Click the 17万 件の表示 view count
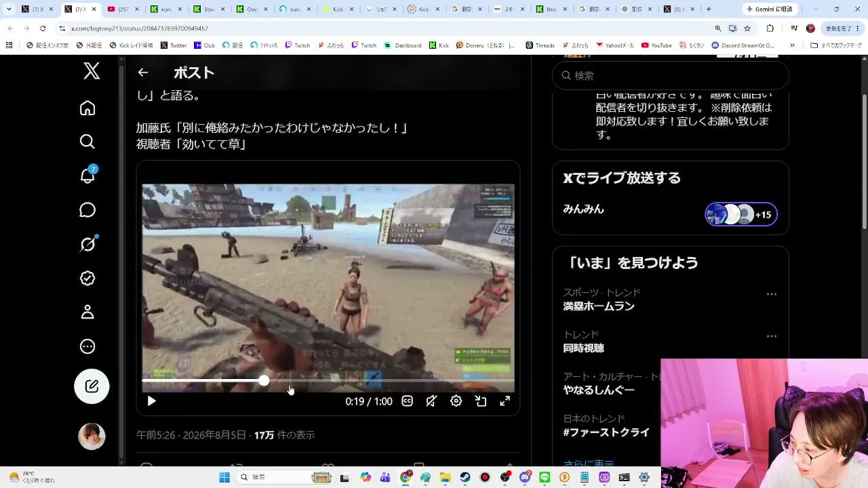The height and width of the screenshot is (488, 868). pos(285,435)
